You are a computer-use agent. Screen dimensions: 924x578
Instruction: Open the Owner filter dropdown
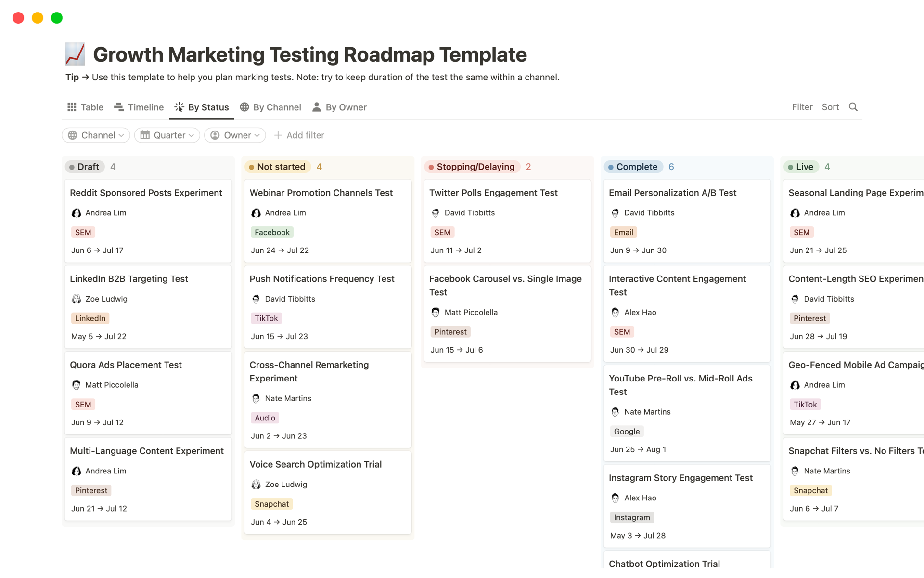click(x=235, y=135)
